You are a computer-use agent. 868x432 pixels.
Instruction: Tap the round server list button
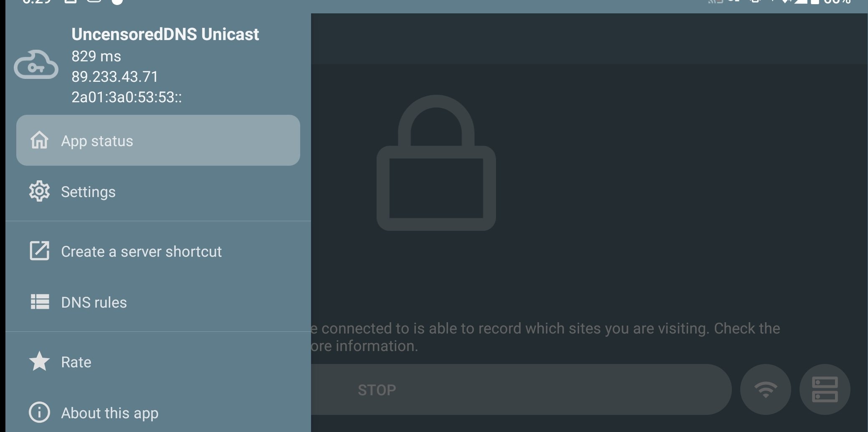point(825,389)
